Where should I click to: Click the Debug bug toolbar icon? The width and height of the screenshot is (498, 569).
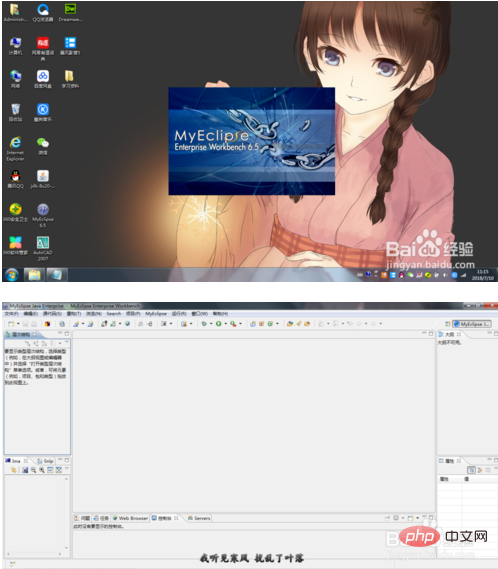pos(204,324)
